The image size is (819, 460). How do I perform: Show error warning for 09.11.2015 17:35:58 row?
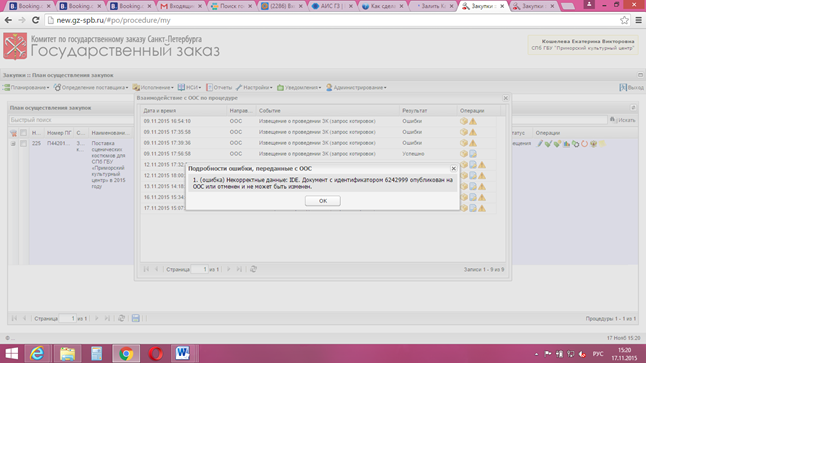473,132
